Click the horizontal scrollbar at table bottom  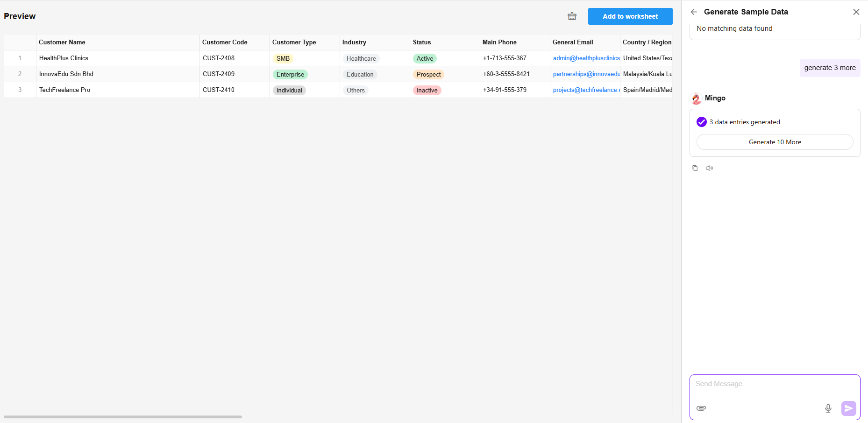(123, 416)
